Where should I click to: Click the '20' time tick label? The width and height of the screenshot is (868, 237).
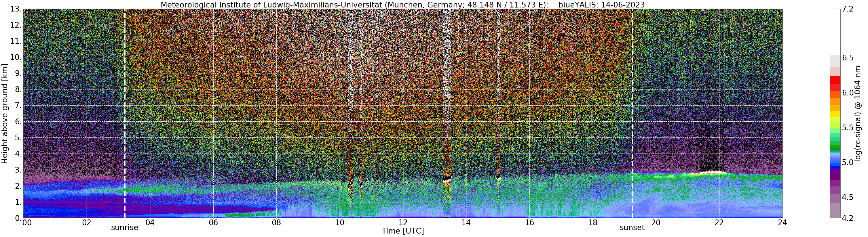tap(656, 223)
